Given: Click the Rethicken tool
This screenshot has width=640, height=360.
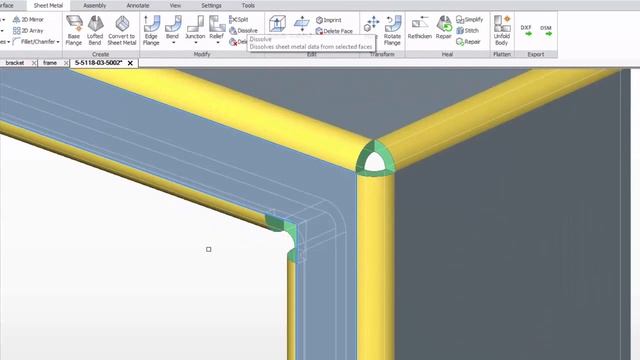Looking at the screenshot, I should click(x=420, y=28).
